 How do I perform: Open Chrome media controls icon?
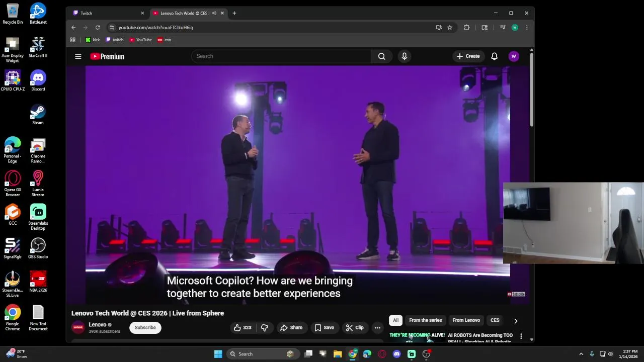pyautogui.click(x=502, y=28)
